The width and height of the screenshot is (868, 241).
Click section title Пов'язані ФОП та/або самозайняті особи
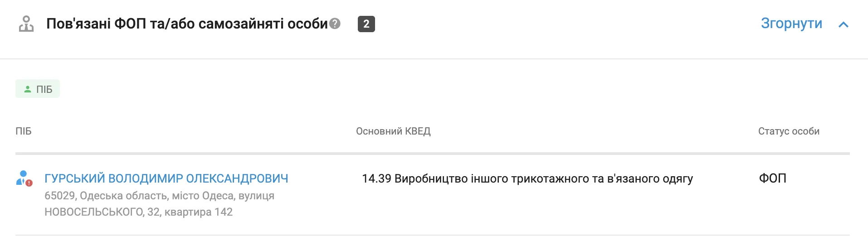click(x=187, y=24)
